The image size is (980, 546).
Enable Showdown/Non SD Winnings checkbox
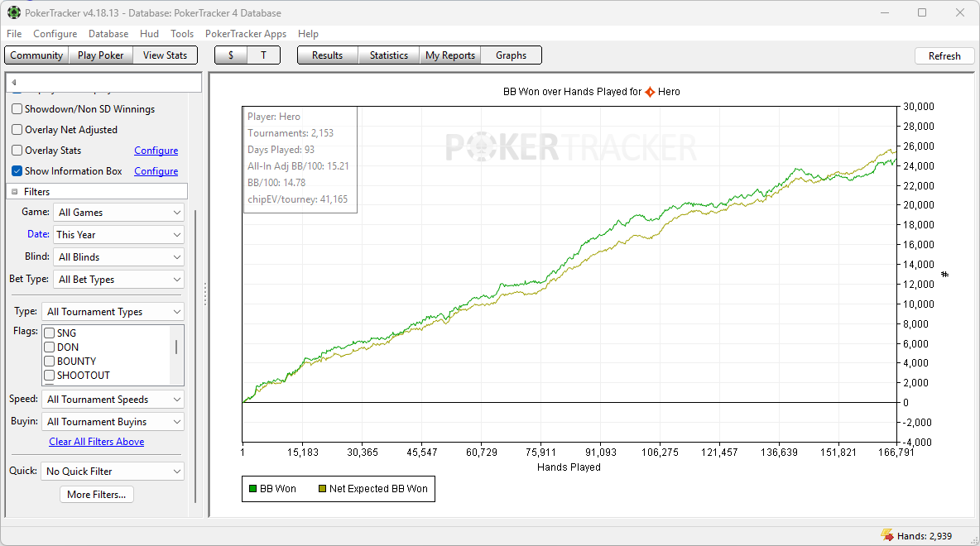pyautogui.click(x=17, y=109)
